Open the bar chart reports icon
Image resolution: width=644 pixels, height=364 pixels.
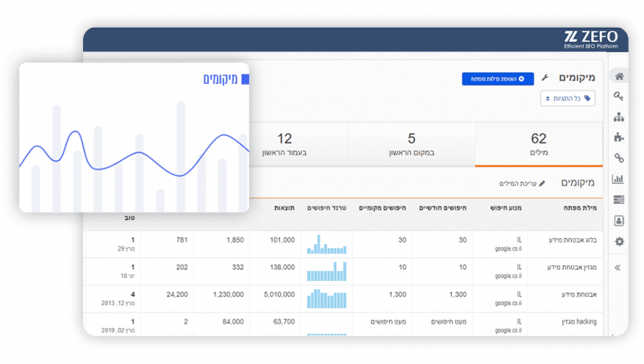[x=619, y=179]
